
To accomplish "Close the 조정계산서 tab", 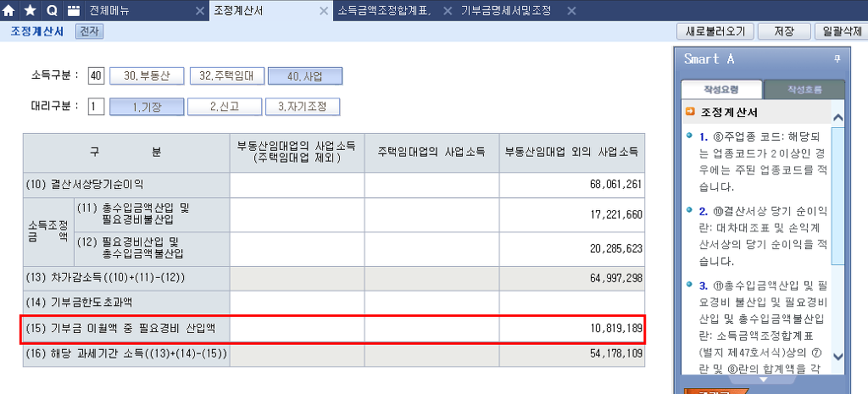I will pos(325,10).
